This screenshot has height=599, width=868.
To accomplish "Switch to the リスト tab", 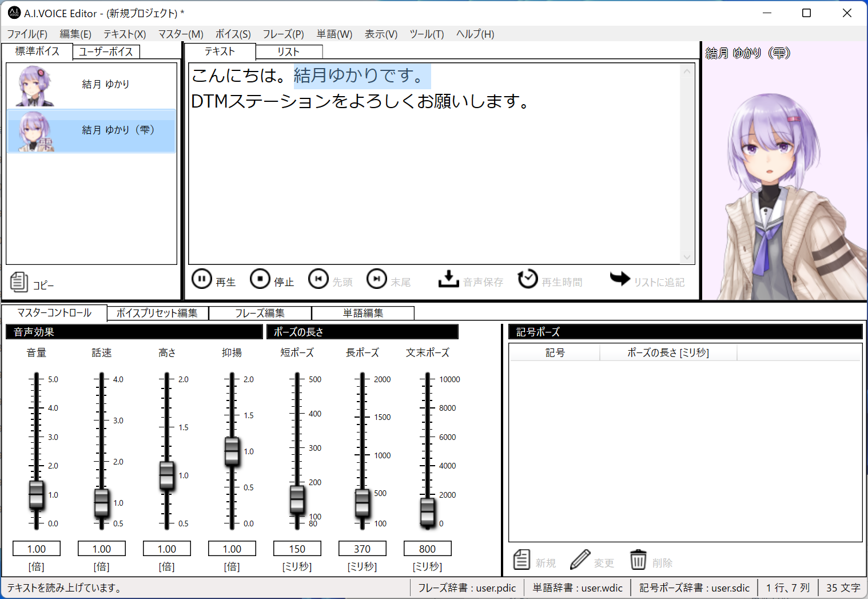I will click(x=289, y=51).
